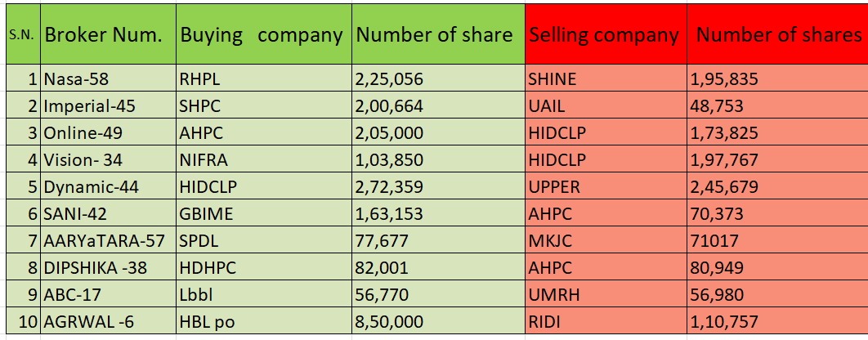Select the cell with value 8,50,000
This screenshot has width=868, height=340.
[x=438, y=321]
